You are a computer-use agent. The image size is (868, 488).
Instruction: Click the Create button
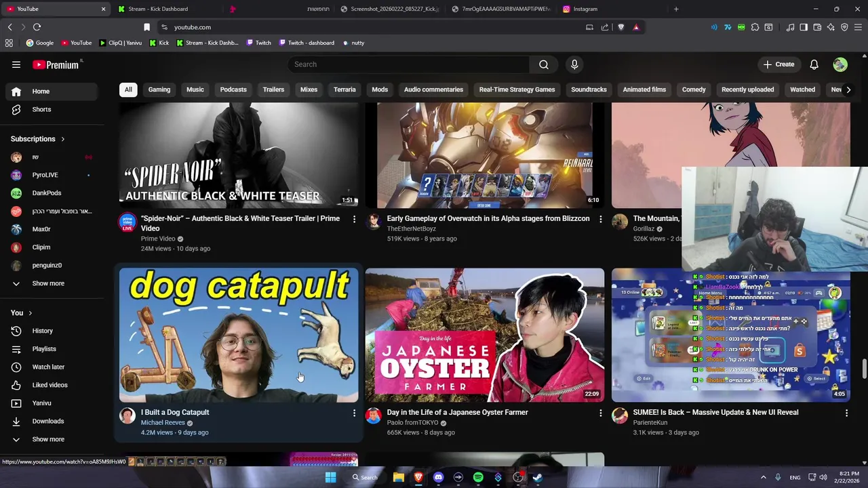(778, 64)
